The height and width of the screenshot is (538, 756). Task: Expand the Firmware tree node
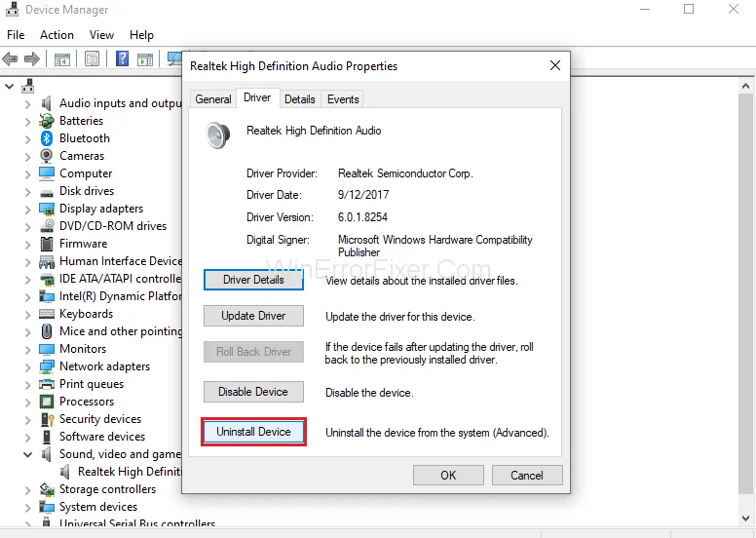point(27,245)
